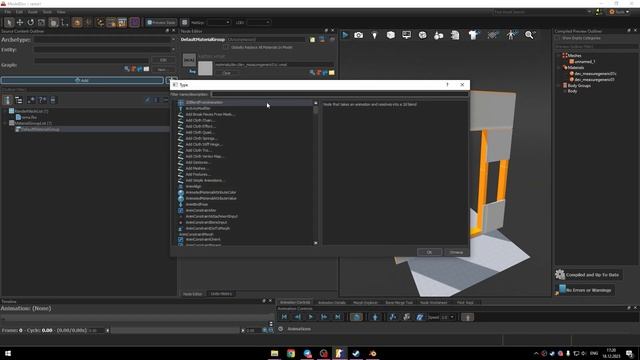This screenshot has width=640, height=360.
Task: Click the tree hierarchy icon in outliner toolbar
Action: click(x=19, y=100)
